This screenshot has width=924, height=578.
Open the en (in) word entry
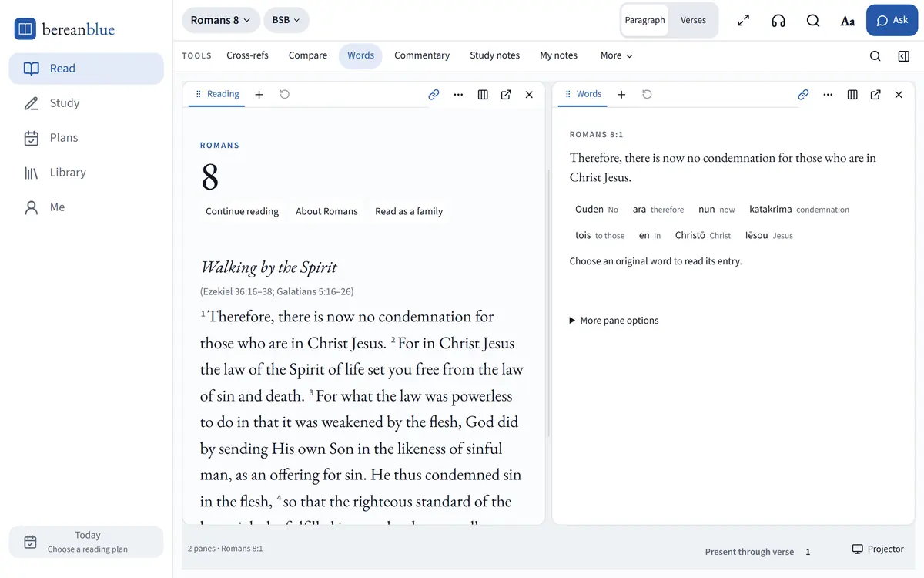coord(650,236)
